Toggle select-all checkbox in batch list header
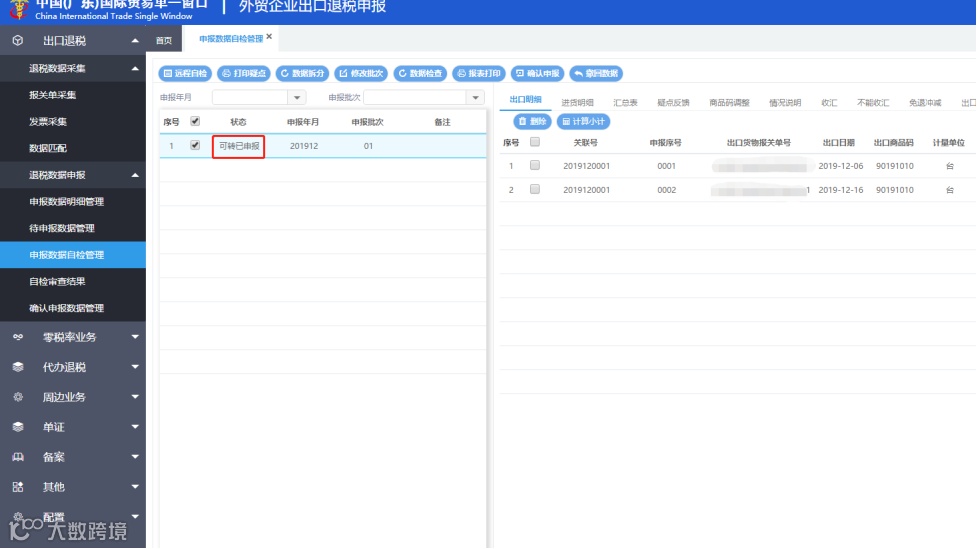Screen dimensions: 977x549 pyautogui.click(x=195, y=122)
